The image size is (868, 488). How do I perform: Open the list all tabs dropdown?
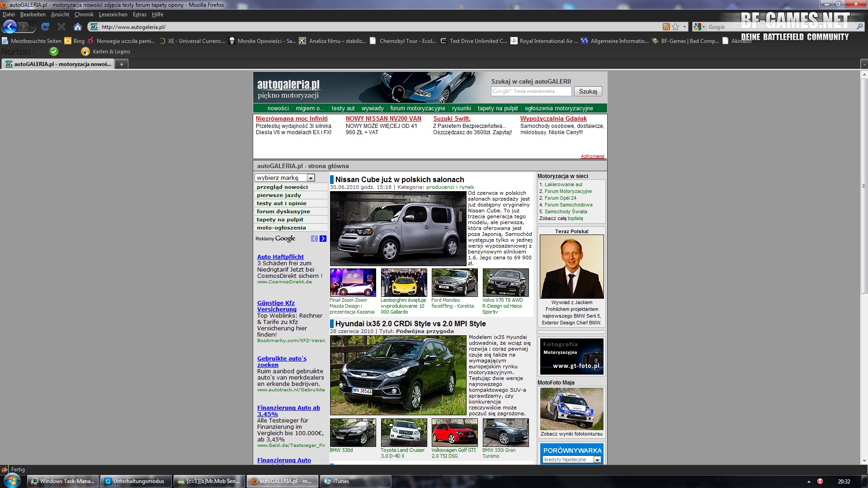pos(864,64)
